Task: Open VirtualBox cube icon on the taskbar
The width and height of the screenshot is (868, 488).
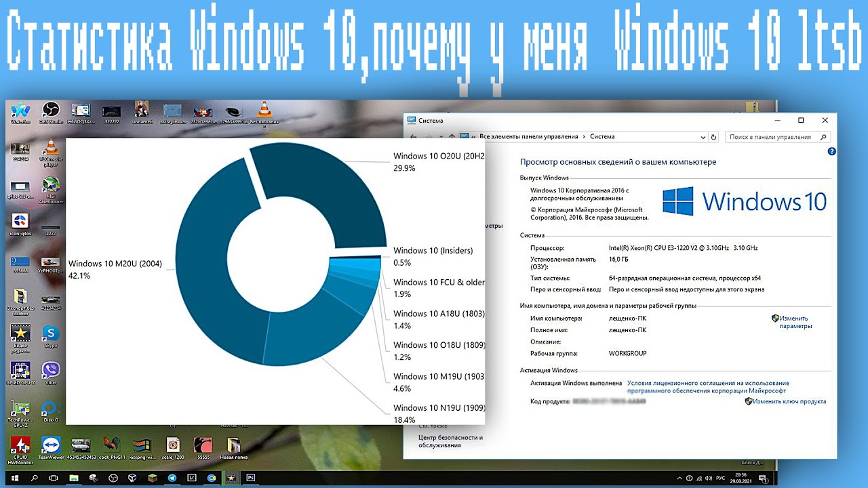Action: (133, 478)
